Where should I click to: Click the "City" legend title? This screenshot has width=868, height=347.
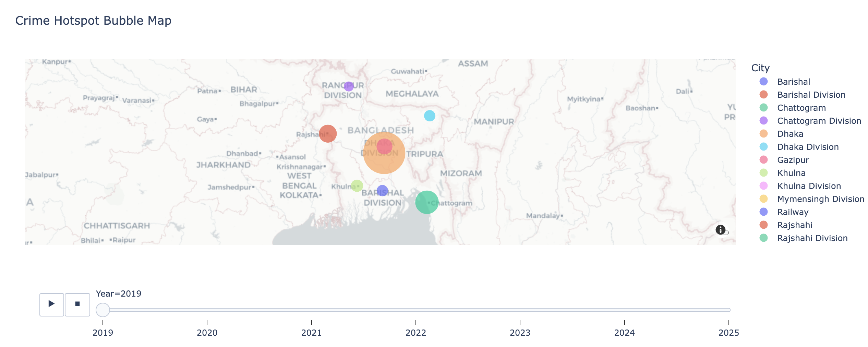760,68
